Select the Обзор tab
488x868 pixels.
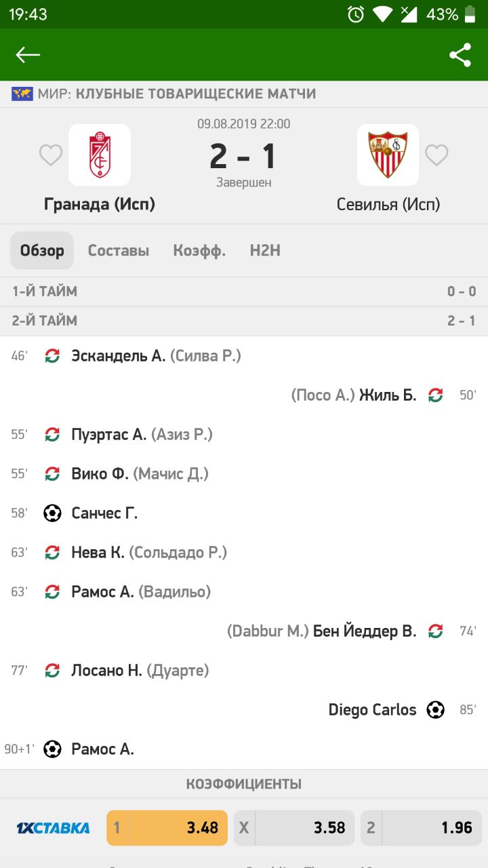pyautogui.click(x=42, y=251)
